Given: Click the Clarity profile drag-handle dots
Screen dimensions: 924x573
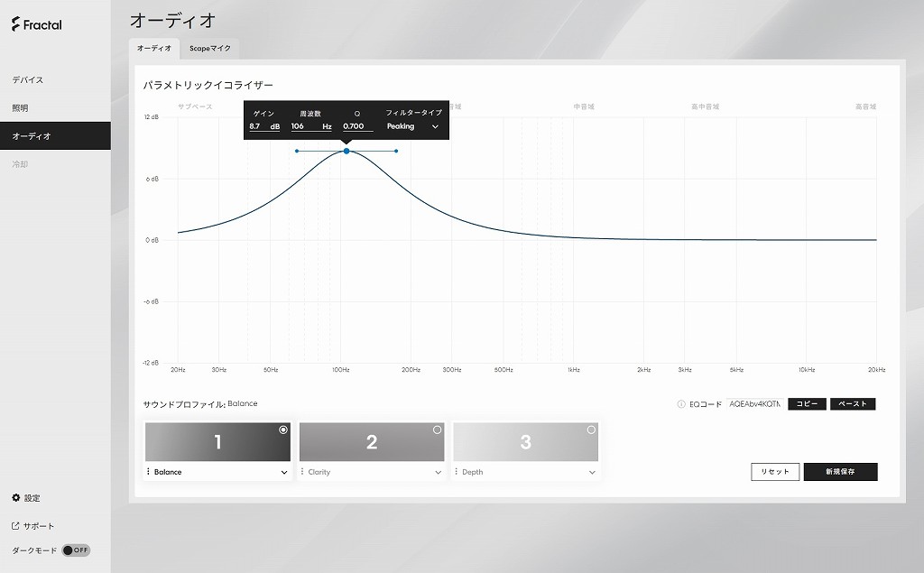Looking at the screenshot, I should pyautogui.click(x=302, y=472).
